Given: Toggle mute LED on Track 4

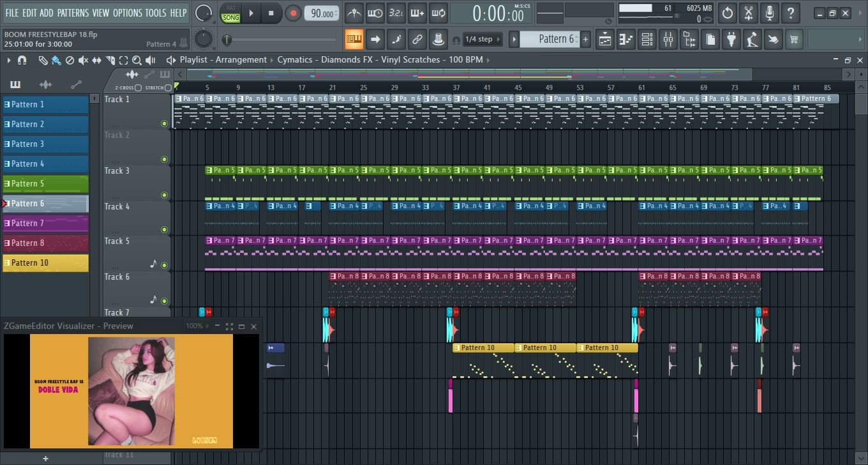Looking at the screenshot, I should (164, 230).
